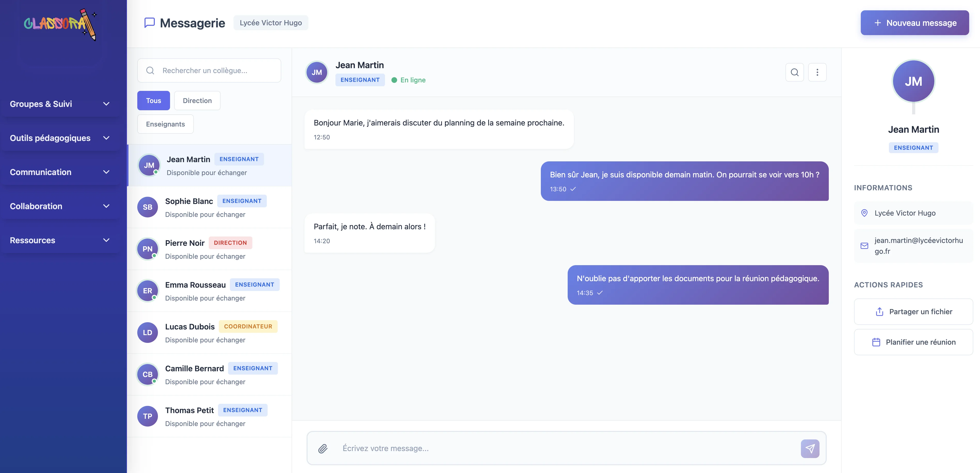Click the search icon in conversation header
The width and height of the screenshot is (980, 473).
click(794, 72)
